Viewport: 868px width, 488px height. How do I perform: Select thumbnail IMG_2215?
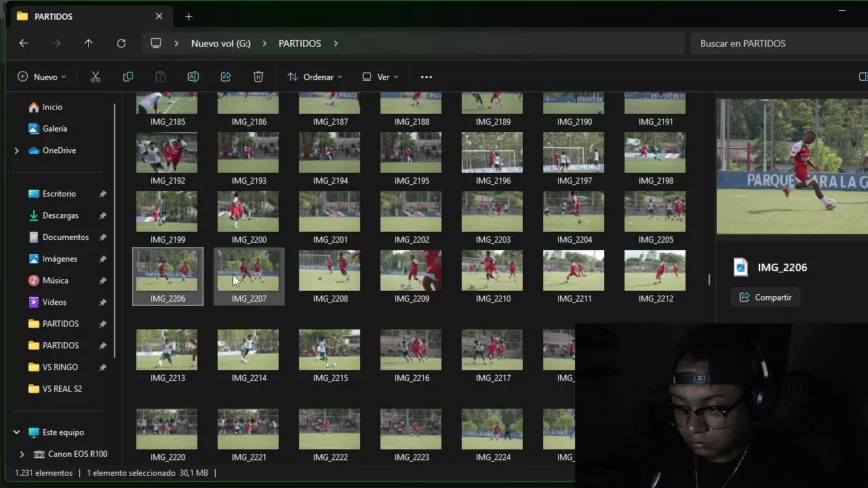(330, 356)
